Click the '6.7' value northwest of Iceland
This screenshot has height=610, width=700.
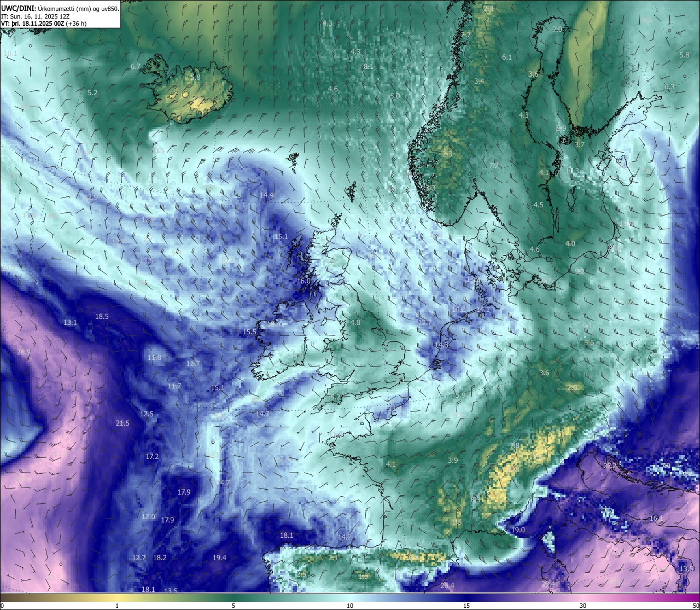pos(136,66)
